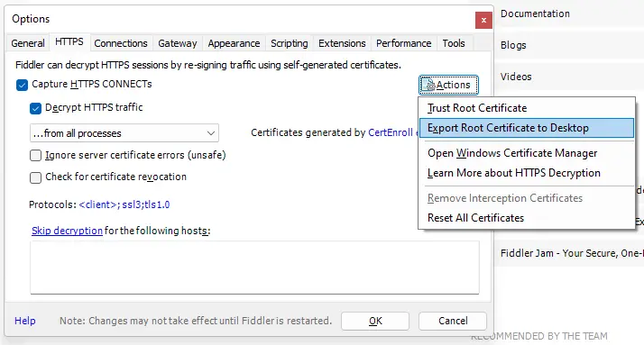Viewport: 644px width, 345px height.
Task: Choose Trust Root Certificate menu item
Action: [x=527, y=108]
